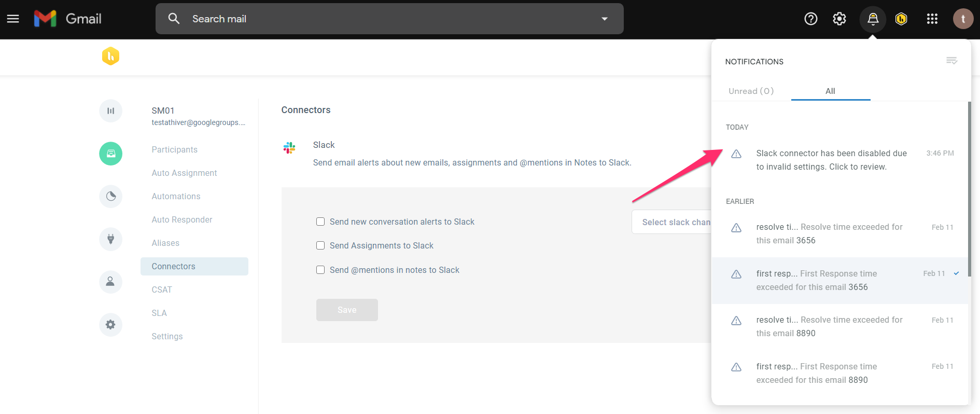Open the Hiver hexagon icon in top bar
Viewport: 980px width, 414px height.
pyautogui.click(x=902, y=19)
